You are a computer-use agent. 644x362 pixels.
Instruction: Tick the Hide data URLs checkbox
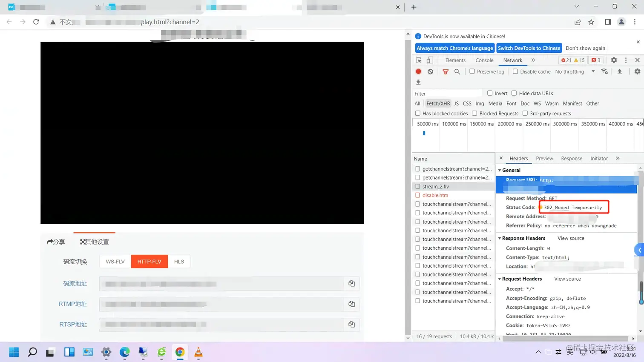[x=514, y=93]
